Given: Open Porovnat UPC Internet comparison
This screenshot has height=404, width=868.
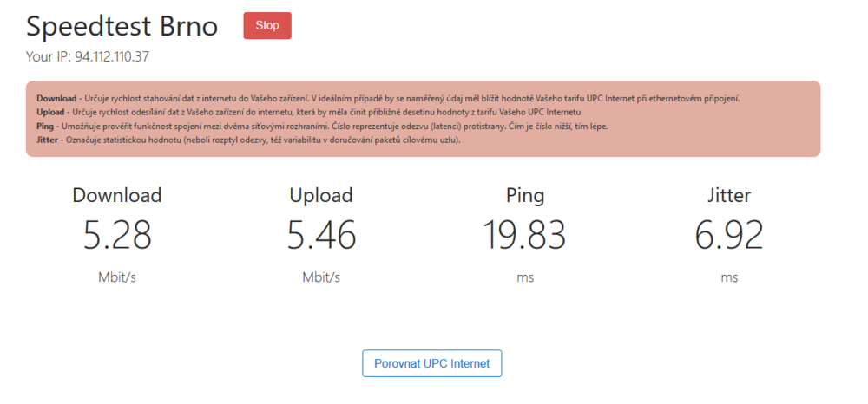Looking at the screenshot, I should 431,363.
